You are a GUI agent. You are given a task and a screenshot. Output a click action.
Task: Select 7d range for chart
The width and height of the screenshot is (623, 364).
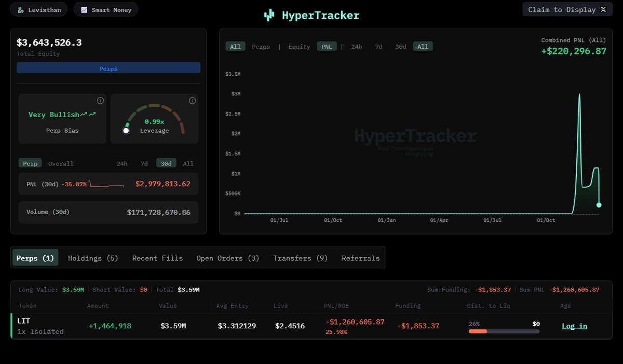point(378,47)
